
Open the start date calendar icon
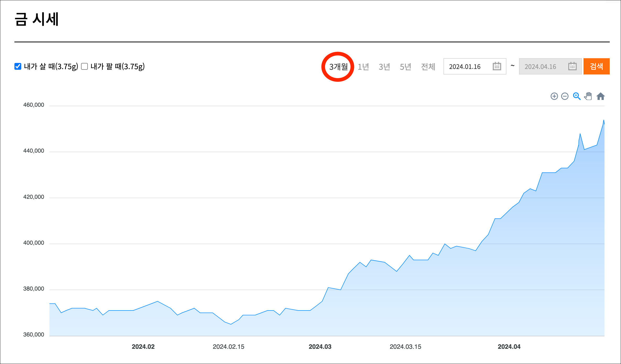point(497,66)
